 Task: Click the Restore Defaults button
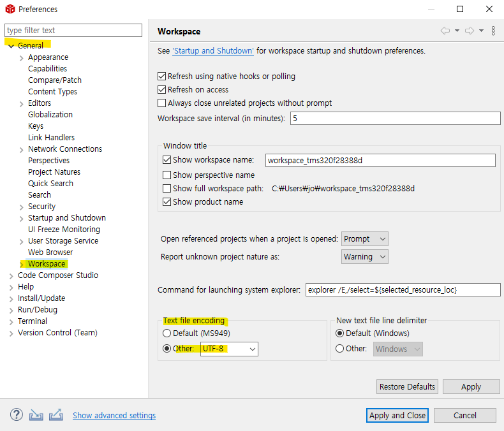click(407, 386)
